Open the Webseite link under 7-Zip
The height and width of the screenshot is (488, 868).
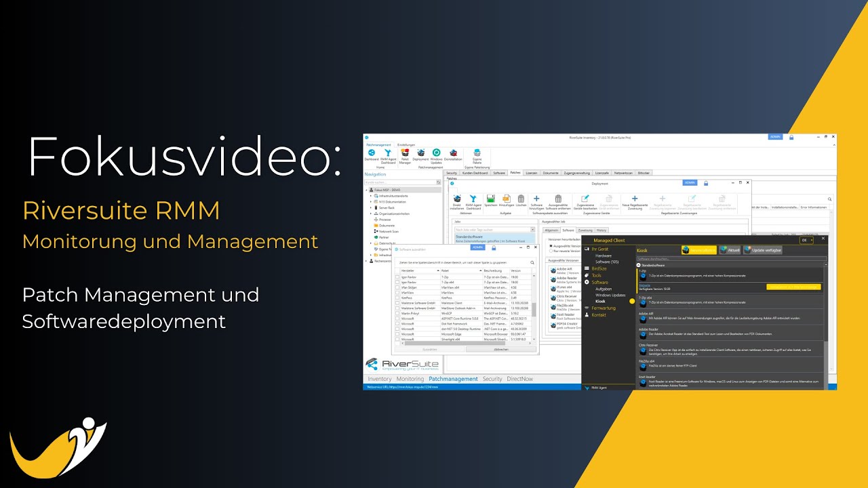[644, 285]
